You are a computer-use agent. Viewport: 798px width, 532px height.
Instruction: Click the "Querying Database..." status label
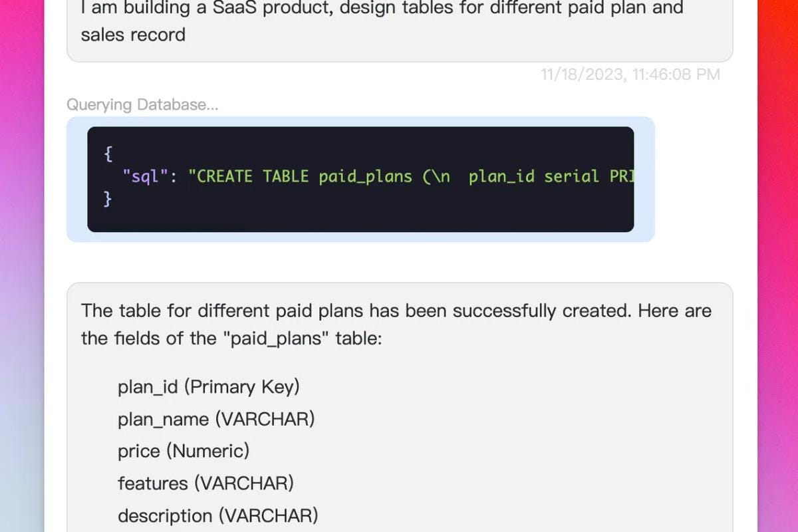point(143,104)
